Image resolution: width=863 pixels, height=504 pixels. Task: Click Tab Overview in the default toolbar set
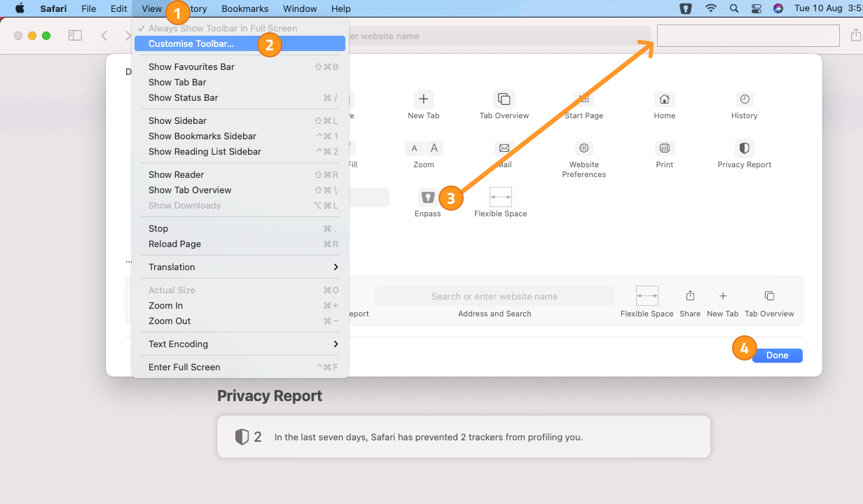(769, 304)
